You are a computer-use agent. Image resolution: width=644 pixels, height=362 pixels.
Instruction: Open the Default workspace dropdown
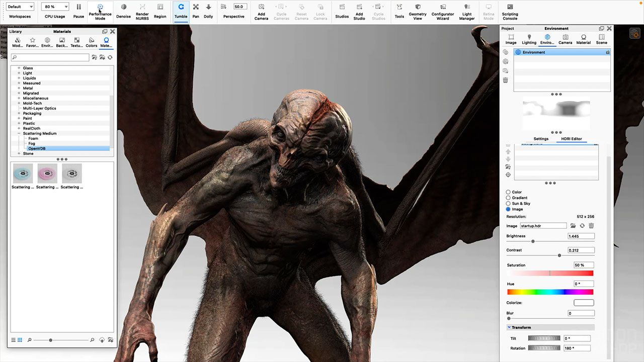coord(20,7)
